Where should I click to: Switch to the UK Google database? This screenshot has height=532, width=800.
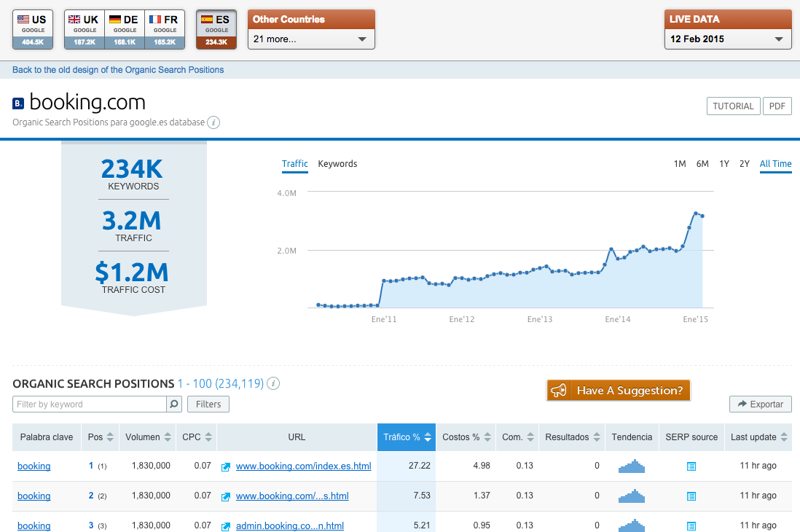[85, 29]
